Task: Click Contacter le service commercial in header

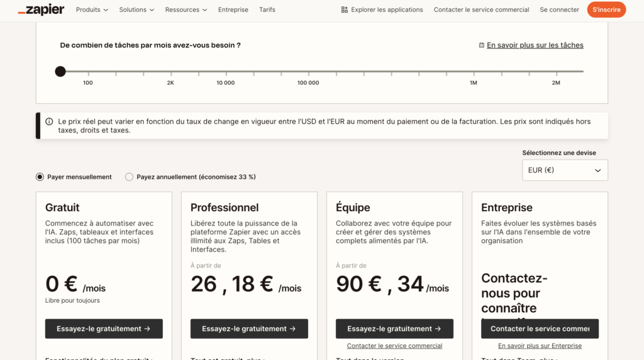Action: click(481, 10)
